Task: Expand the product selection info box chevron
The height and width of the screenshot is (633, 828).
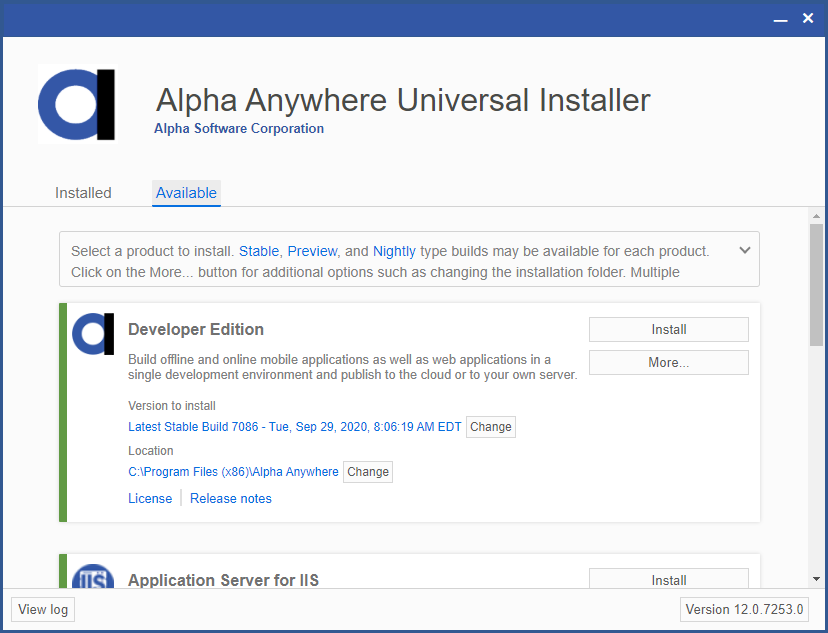Action: [745, 250]
